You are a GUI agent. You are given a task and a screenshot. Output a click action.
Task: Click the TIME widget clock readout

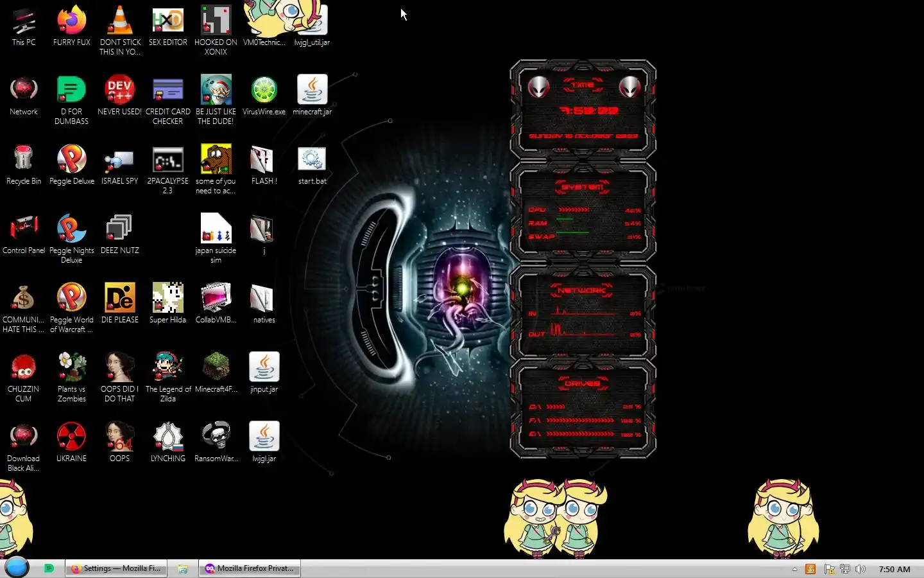[588, 110]
